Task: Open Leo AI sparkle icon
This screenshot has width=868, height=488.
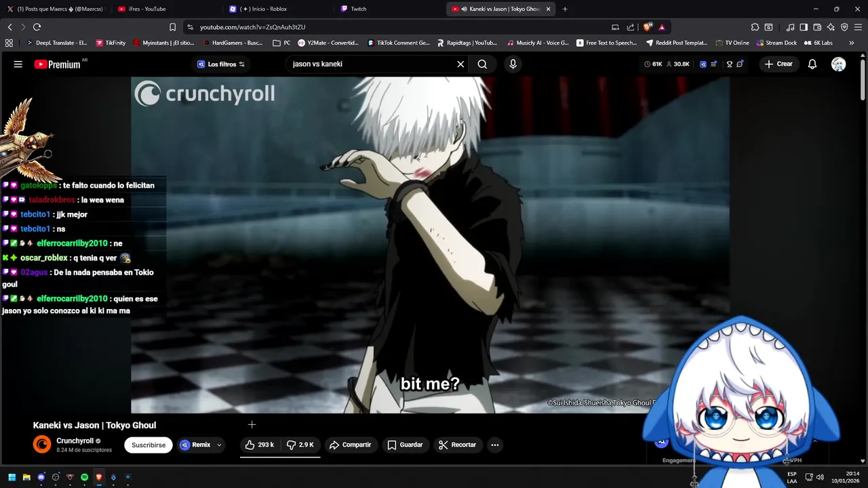Action: pyautogui.click(x=831, y=27)
